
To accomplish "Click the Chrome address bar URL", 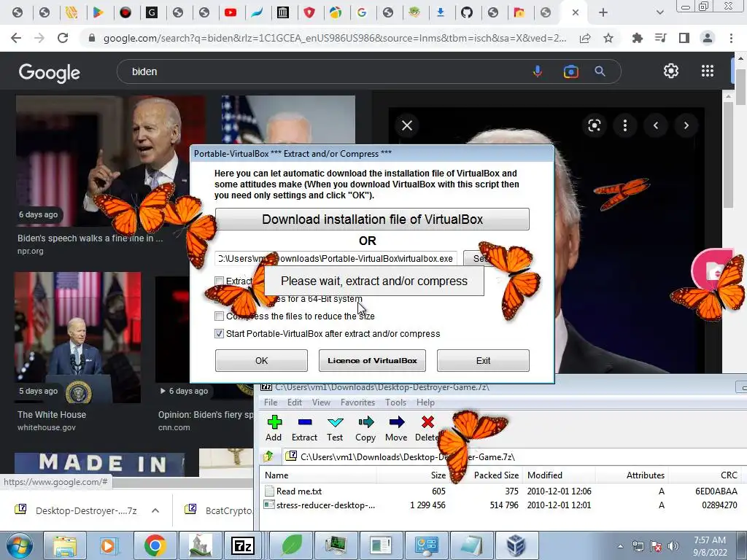I will click(x=335, y=38).
